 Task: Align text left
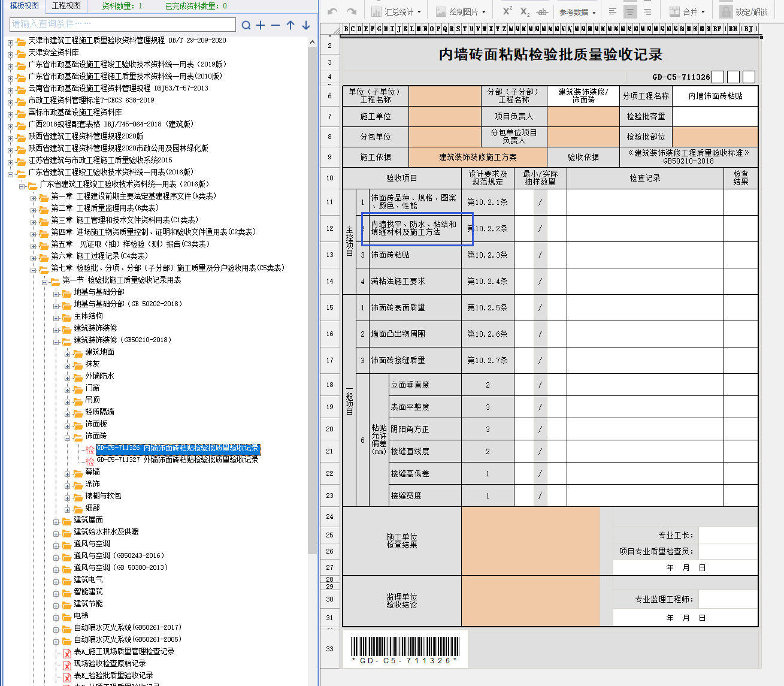pos(613,11)
